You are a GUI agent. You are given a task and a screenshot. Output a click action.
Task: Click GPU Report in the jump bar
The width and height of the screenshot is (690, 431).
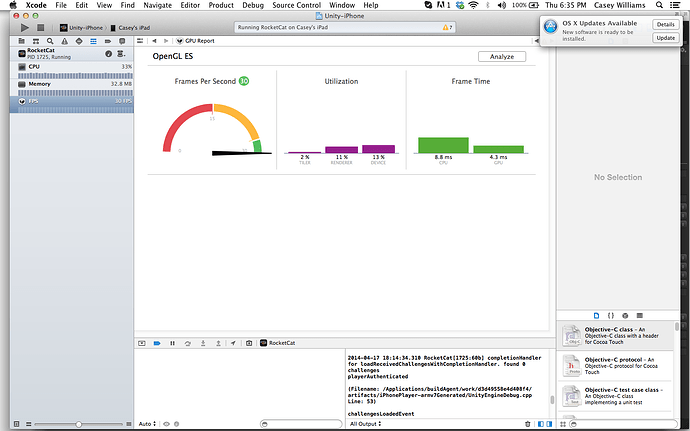click(x=195, y=41)
